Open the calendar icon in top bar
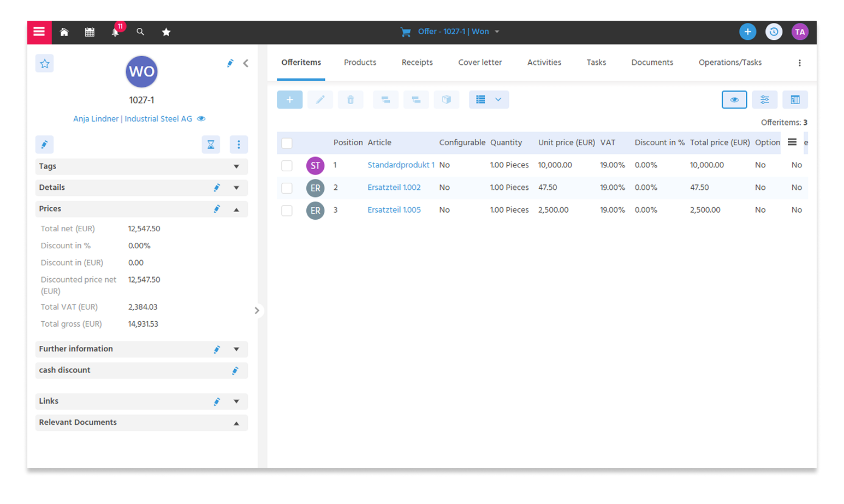 (x=90, y=32)
